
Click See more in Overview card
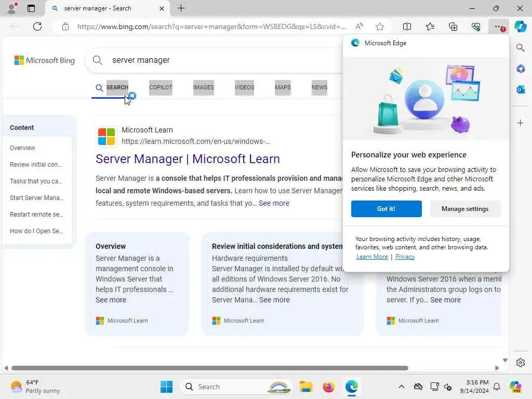[x=111, y=300]
